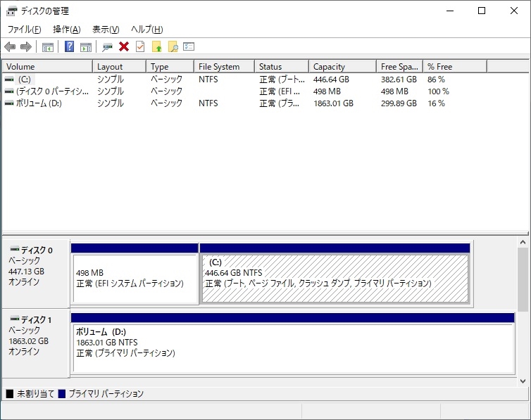This screenshot has height=420, width=531.
Task: Click the scroll down arrow in disk pane
Action: 523,381
